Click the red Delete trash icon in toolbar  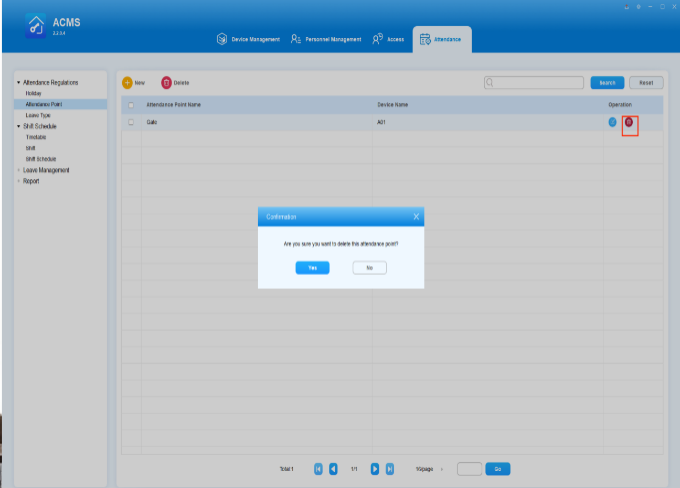167,82
